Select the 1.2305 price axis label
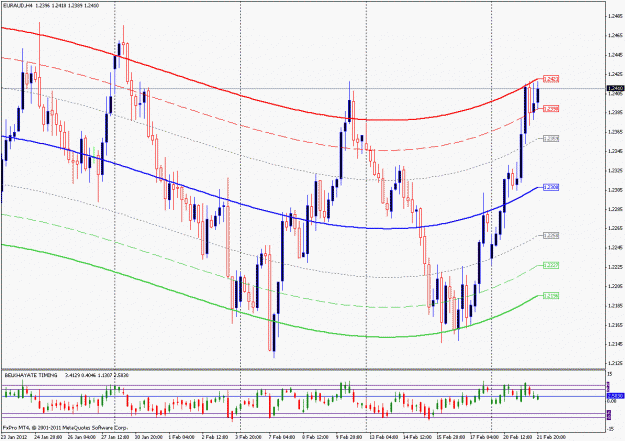Viewport: 625px width, 441px height. click(x=616, y=190)
